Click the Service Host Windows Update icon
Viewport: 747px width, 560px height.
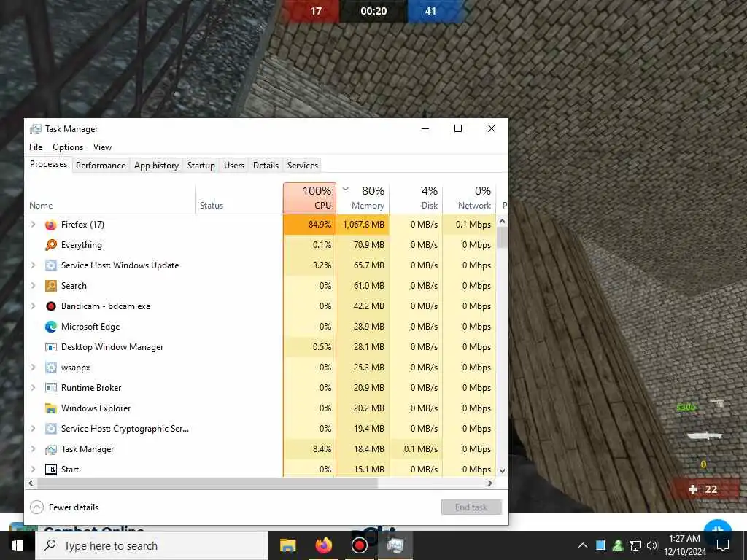50,265
